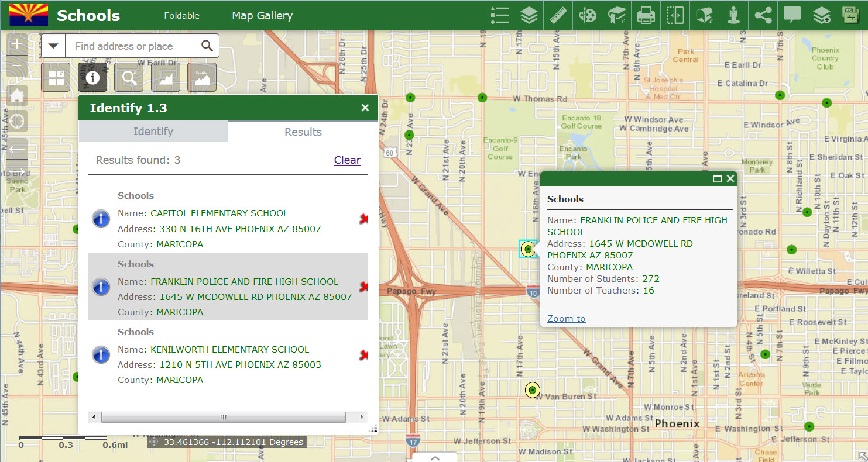Click the Zoom to link in popup
Viewport: 868px width, 462px height.
pyautogui.click(x=566, y=319)
